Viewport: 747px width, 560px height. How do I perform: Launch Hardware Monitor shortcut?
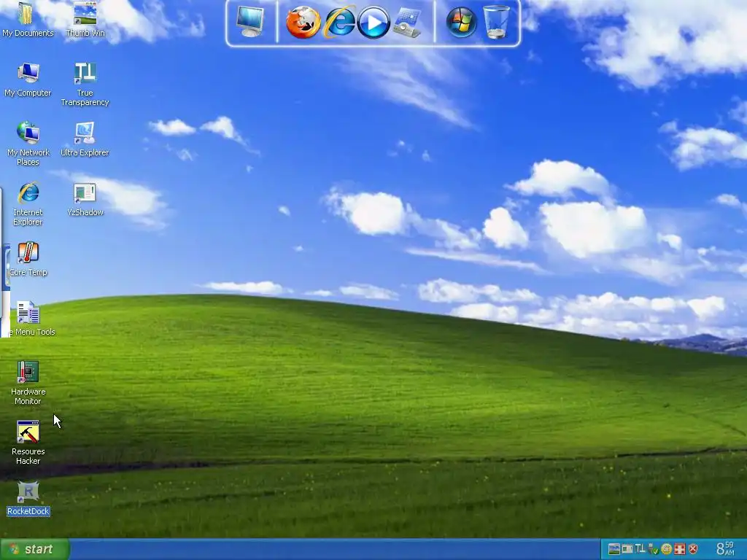28,382
